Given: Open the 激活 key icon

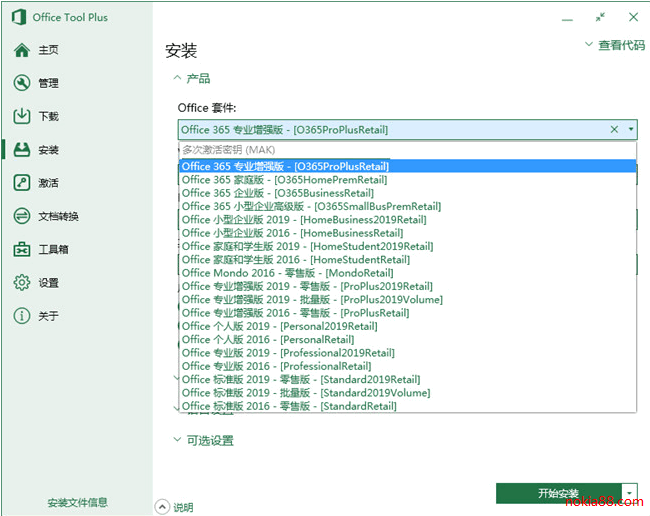Looking at the screenshot, I should [x=22, y=183].
